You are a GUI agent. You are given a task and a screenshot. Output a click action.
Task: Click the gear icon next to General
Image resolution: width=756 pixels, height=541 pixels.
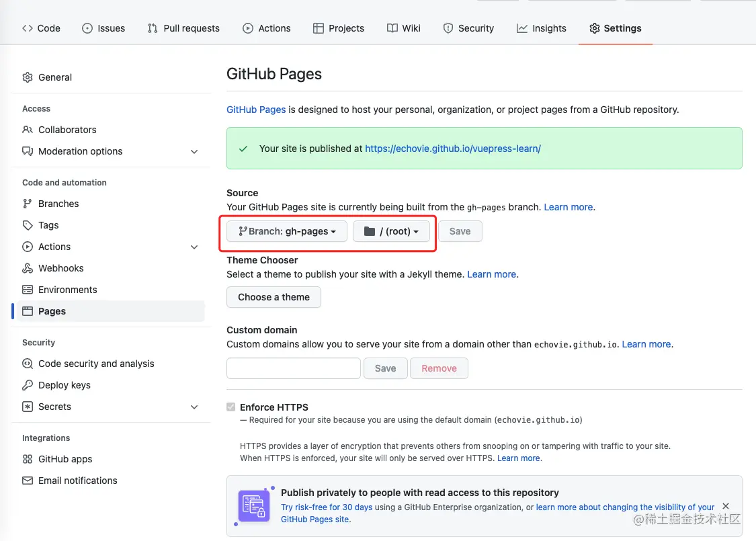click(x=28, y=77)
